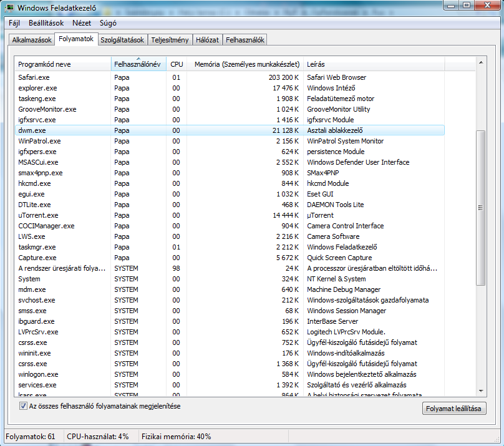Screen dimensions: 504x446
Task: Click the Folyamatok: 61 status bar entry
Action: (x=31, y=437)
